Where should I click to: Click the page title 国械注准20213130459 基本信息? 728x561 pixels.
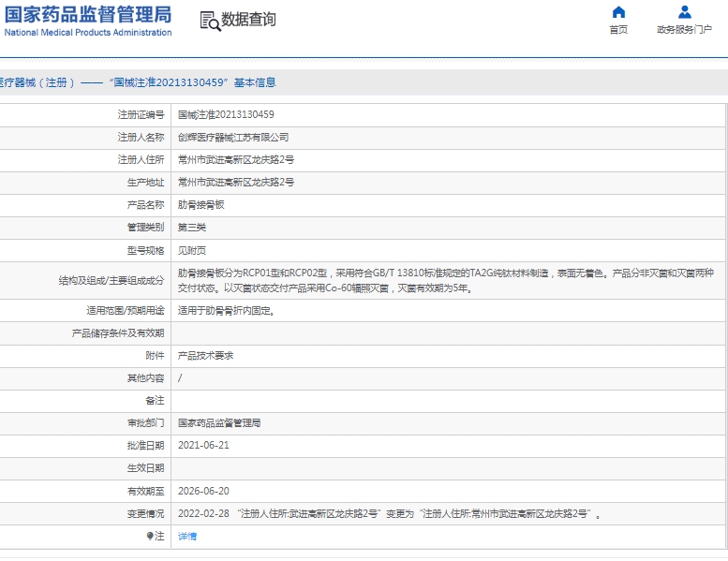tap(192, 82)
